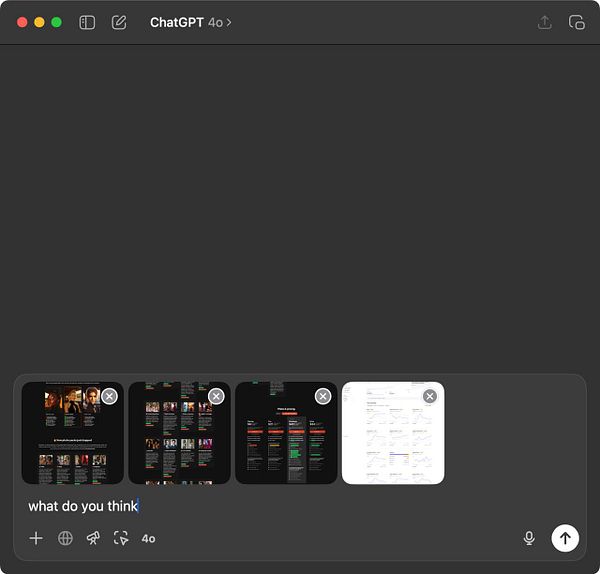Remove the first attached screenshot
This screenshot has width=600, height=574.
(x=109, y=396)
